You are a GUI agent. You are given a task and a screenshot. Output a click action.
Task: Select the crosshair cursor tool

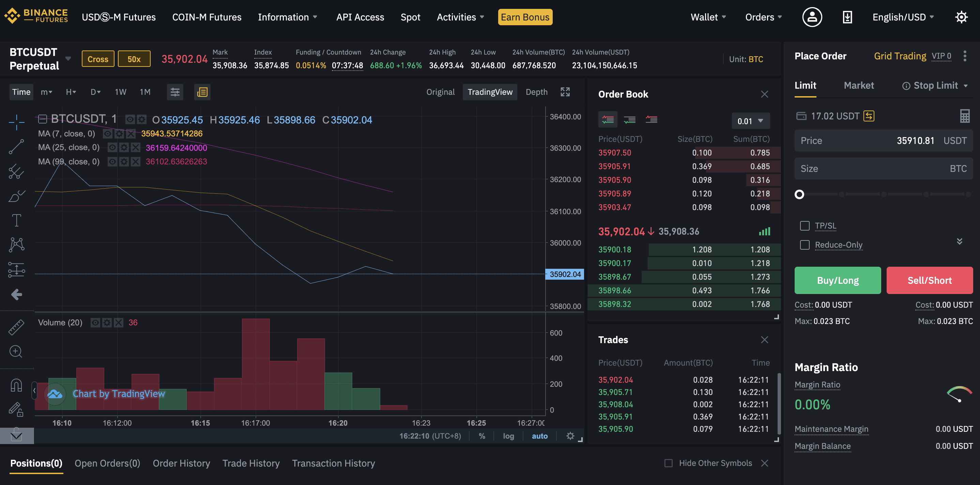[x=16, y=122]
